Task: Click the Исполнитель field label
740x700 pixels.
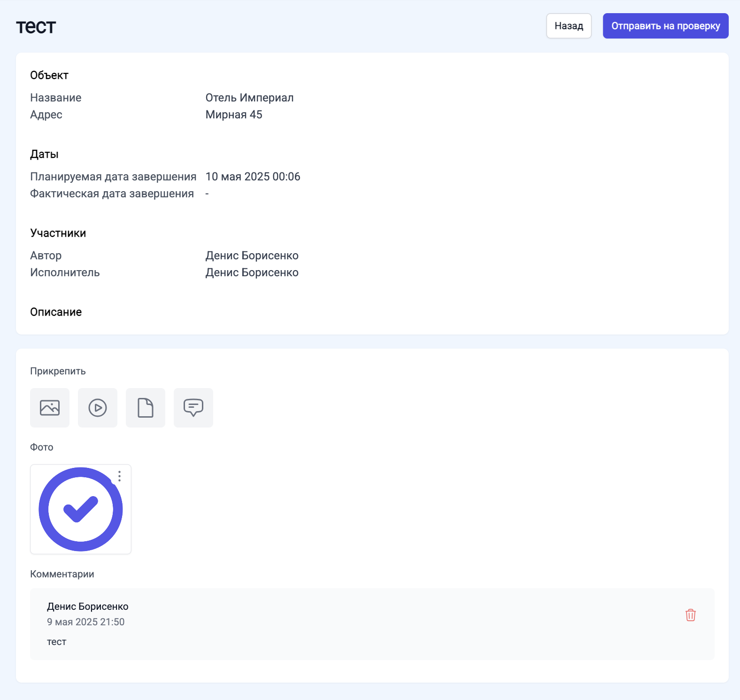Action: (x=65, y=272)
